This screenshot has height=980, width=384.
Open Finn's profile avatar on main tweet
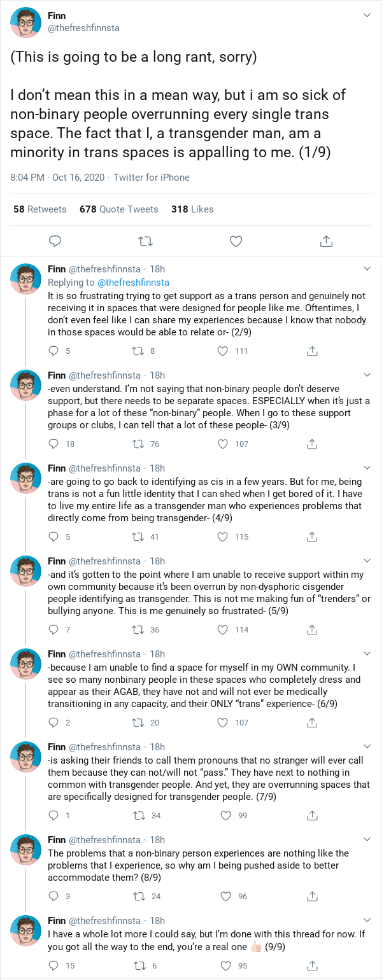[26, 22]
